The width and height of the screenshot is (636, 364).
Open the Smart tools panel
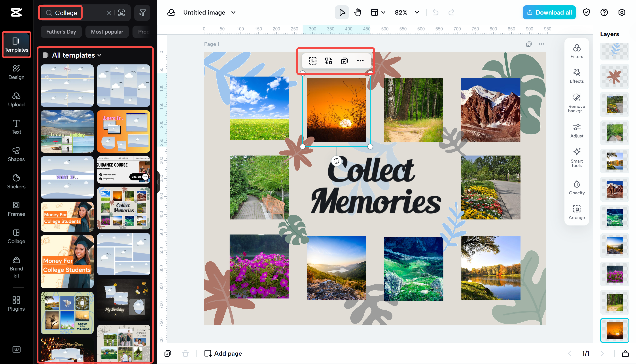pyautogui.click(x=576, y=157)
